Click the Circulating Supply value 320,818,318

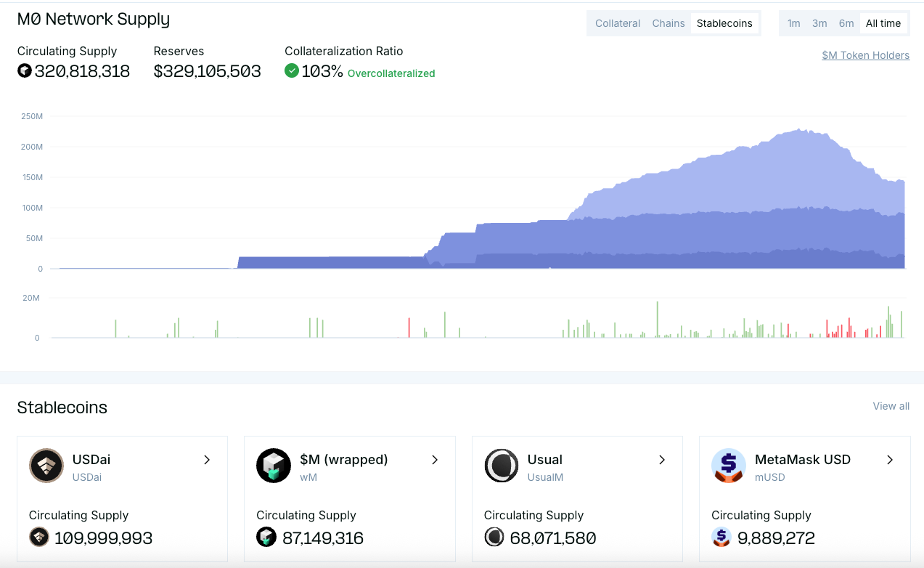[x=82, y=70]
